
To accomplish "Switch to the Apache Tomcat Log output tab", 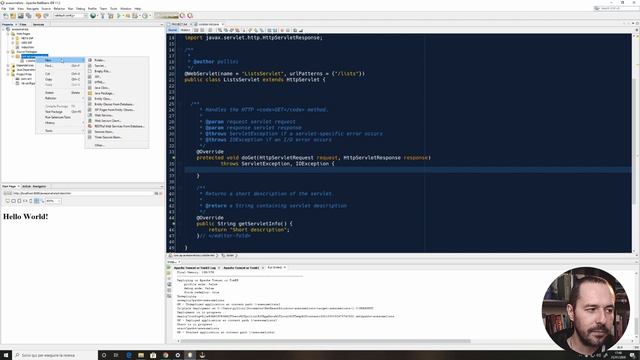I will pyautogui.click(x=195, y=268).
